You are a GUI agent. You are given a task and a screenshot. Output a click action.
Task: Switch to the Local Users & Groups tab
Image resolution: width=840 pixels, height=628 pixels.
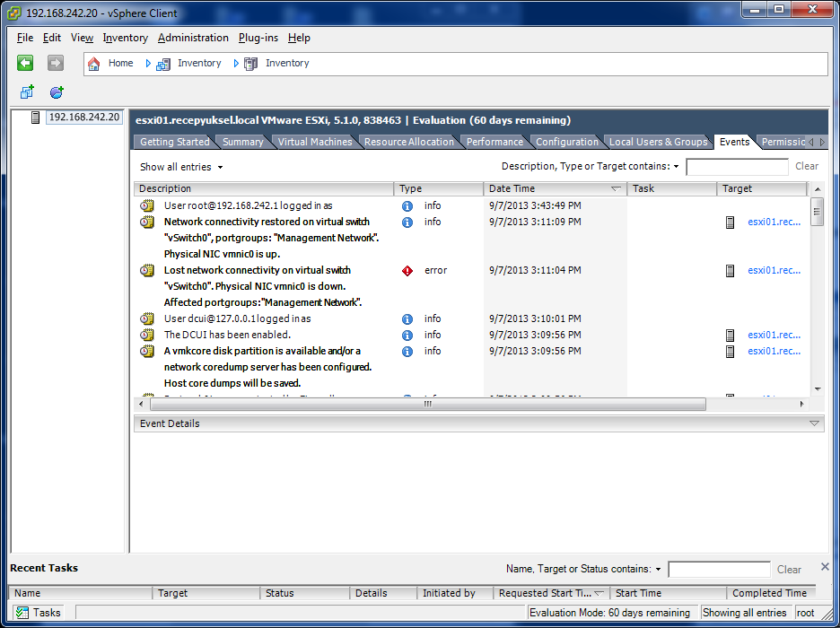coord(659,142)
